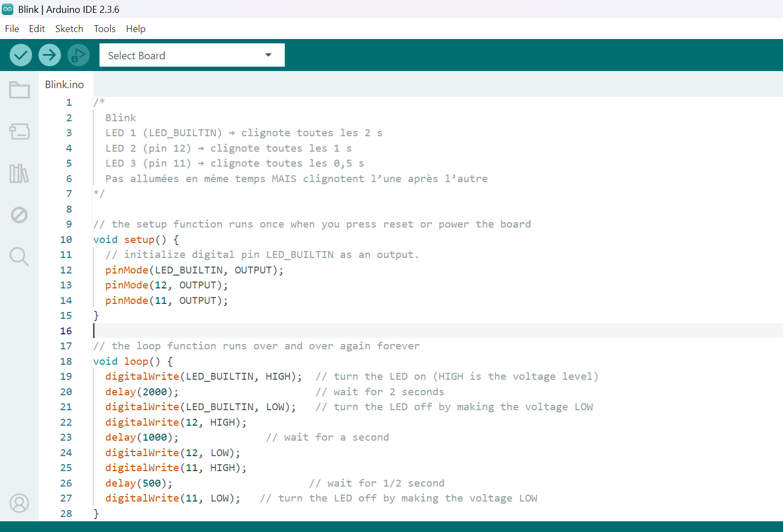Open the Tools menu
This screenshot has width=783, height=532.
coord(105,29)
